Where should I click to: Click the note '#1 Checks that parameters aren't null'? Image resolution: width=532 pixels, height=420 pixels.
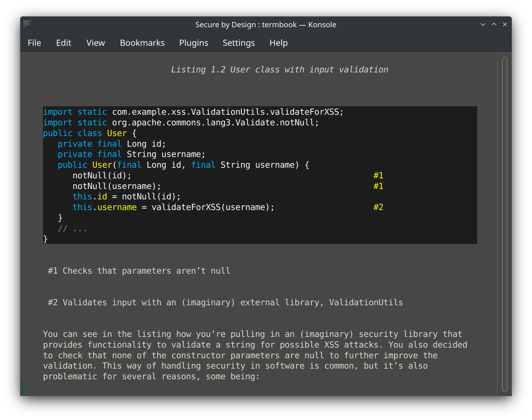tap(139, 271)
